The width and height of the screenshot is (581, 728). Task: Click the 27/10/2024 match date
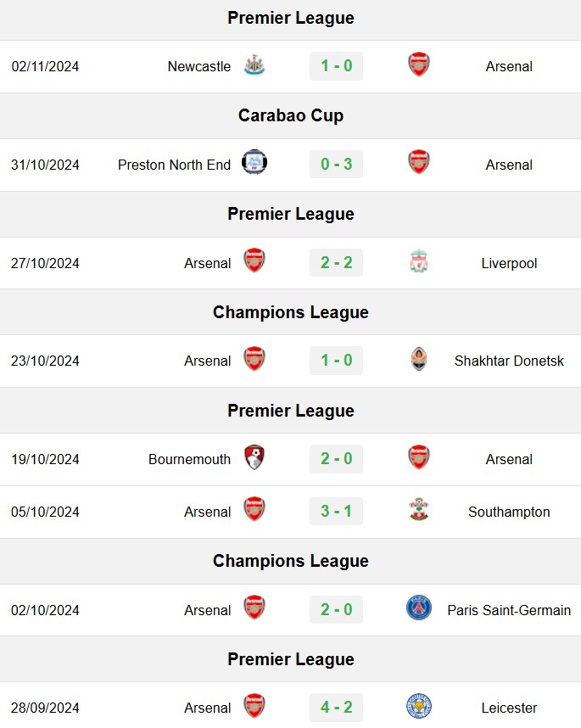(x=45, y=263)
